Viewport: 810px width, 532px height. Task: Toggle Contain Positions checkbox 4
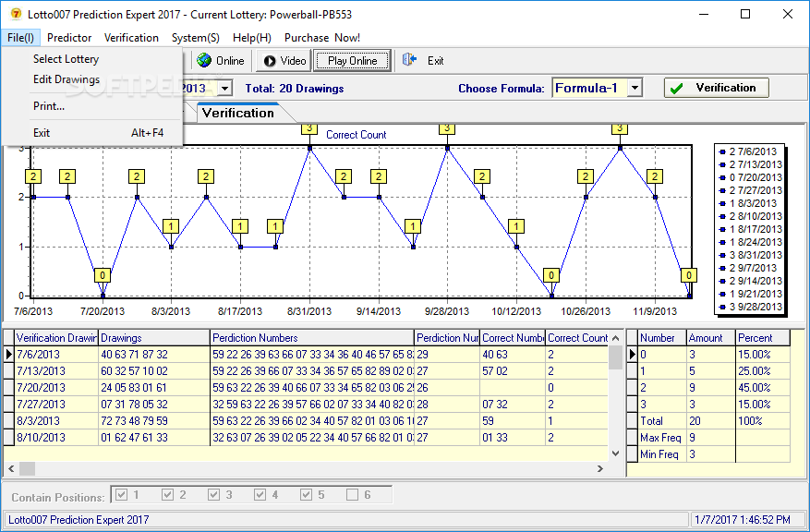pos(260,495)
